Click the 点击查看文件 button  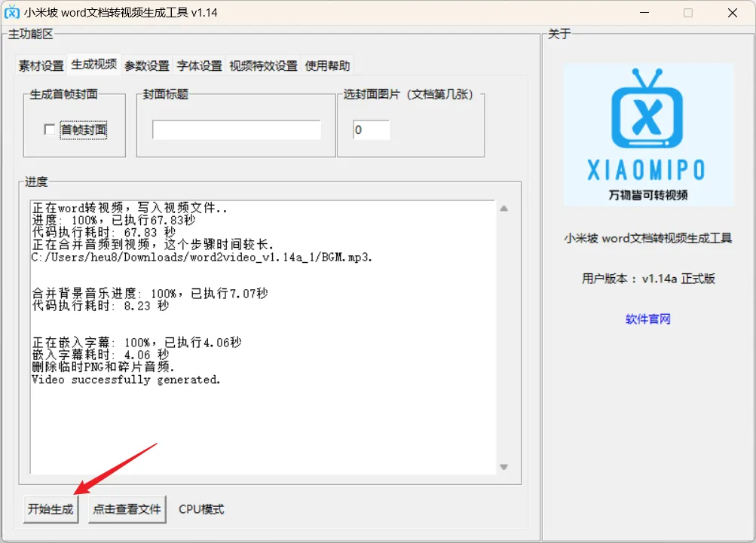point(127,509)
